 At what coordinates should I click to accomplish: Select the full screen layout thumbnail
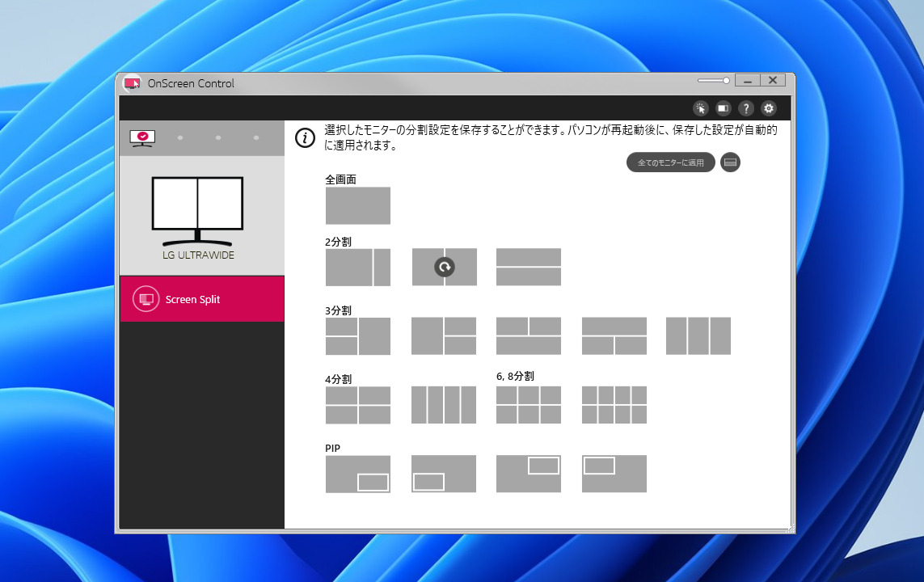click(x=357, y=205)
